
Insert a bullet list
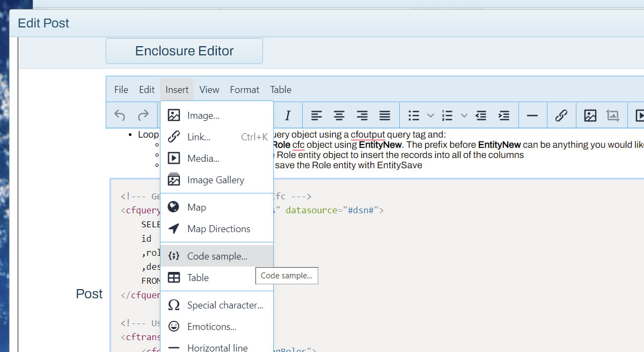(414, 115)
